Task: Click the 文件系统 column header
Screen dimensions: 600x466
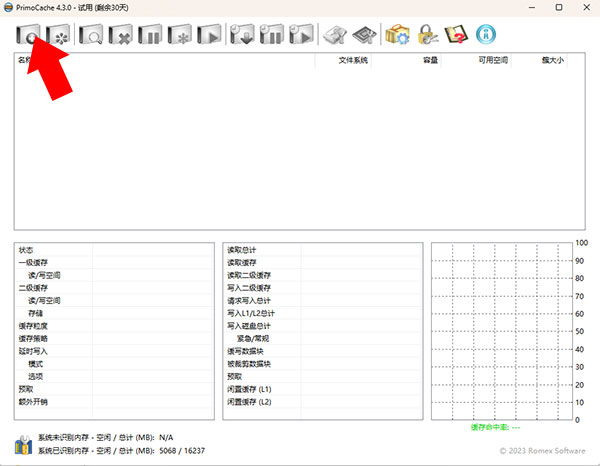Action: coord(354,61)
